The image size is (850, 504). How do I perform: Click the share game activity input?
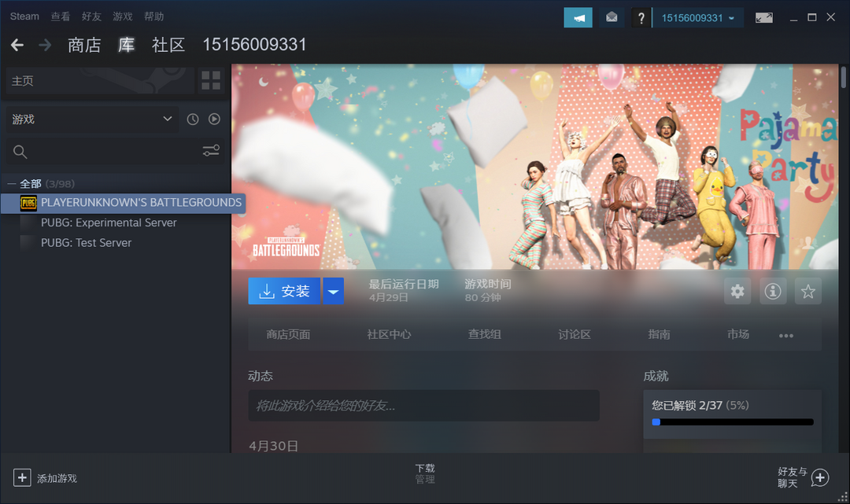(x=424, y=406)
